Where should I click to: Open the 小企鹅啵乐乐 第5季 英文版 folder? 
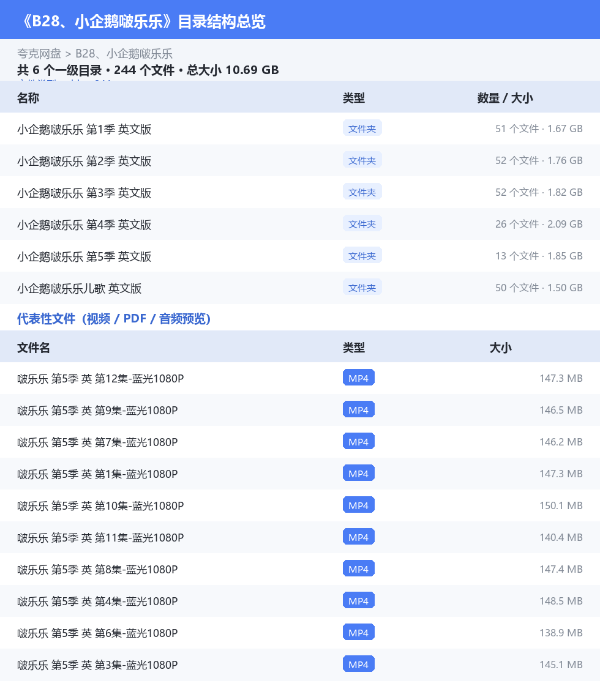(x=84, y=256)
